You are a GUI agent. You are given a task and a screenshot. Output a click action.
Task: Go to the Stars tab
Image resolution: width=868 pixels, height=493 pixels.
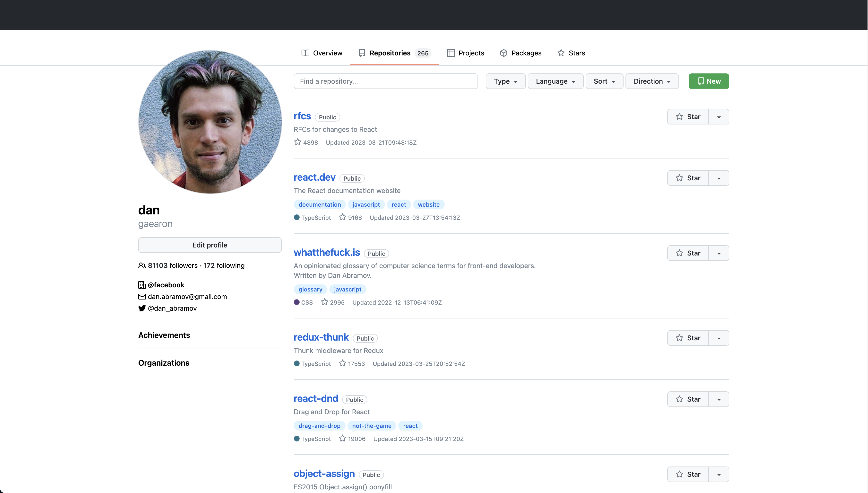[571, 53]
